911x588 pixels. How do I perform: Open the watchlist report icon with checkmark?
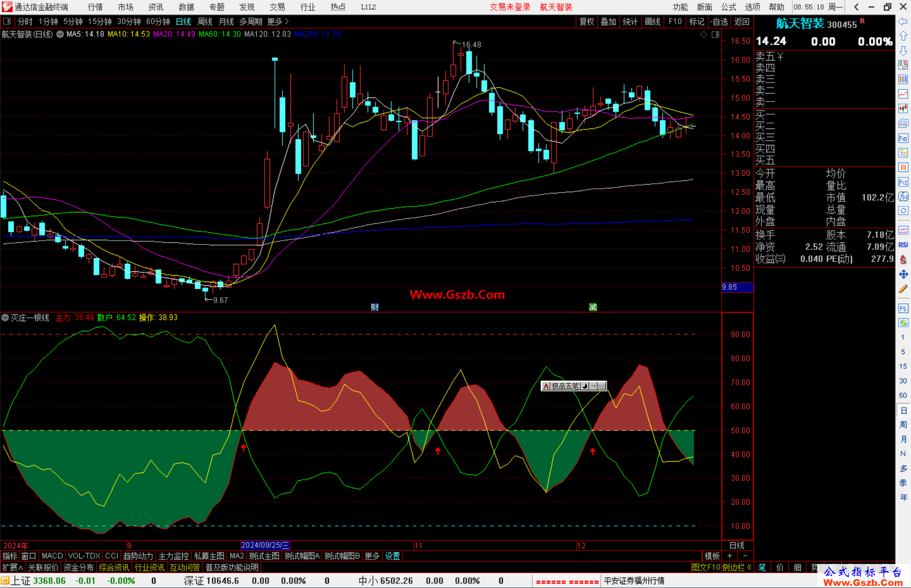pos(903,65)
